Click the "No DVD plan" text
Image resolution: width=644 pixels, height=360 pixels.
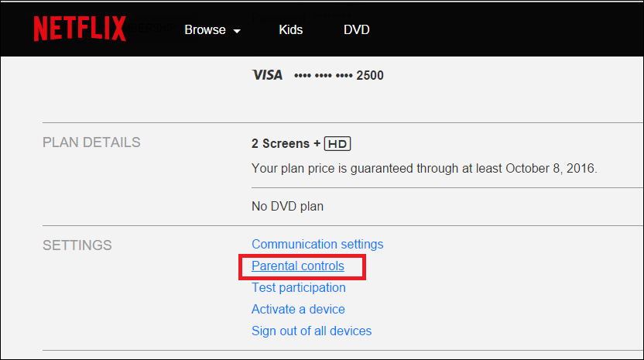(287, 206)
